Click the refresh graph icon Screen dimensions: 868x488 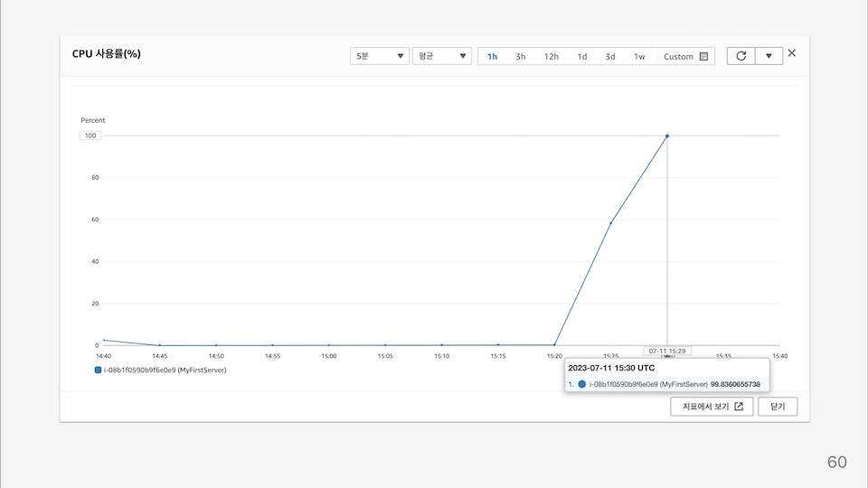[741, 56]
